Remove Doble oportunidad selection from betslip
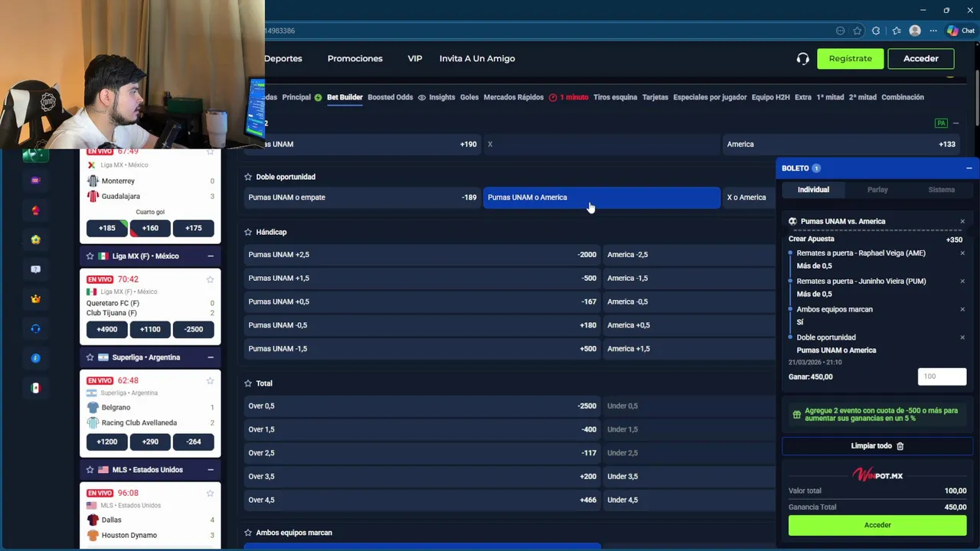This screenshot has height=551, width=980. point(962,337)
